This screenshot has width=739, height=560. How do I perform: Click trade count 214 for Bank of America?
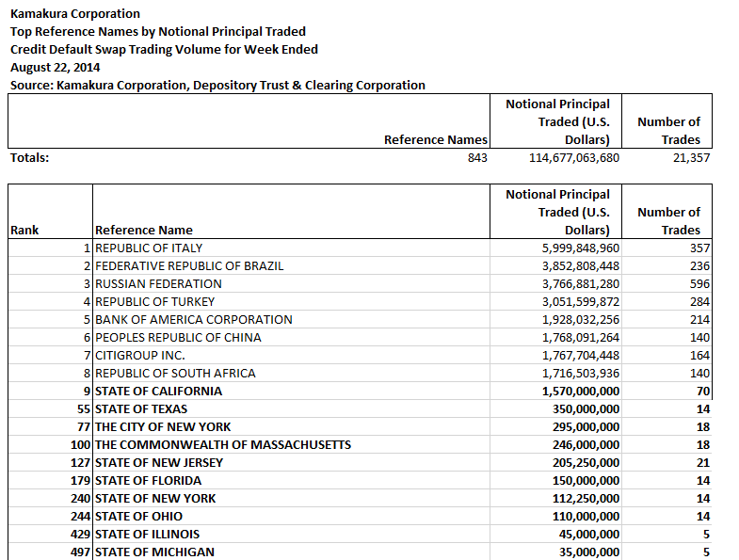tap(699, 320)
